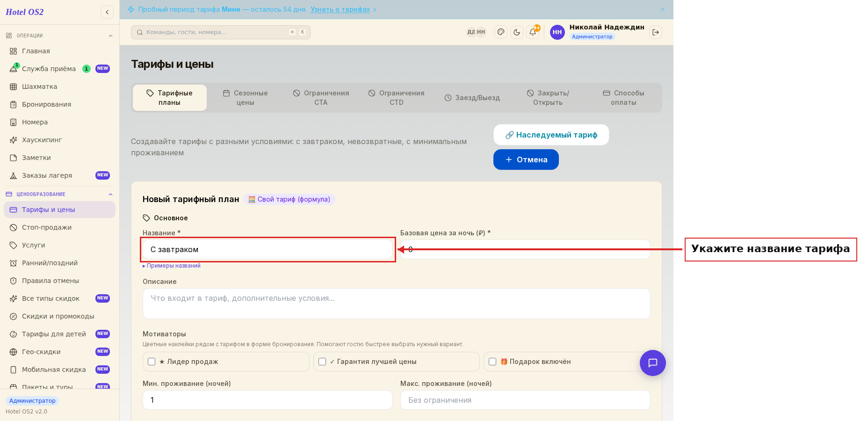
Task: Open Заказы лагеря
Action: tap(59, 175)
